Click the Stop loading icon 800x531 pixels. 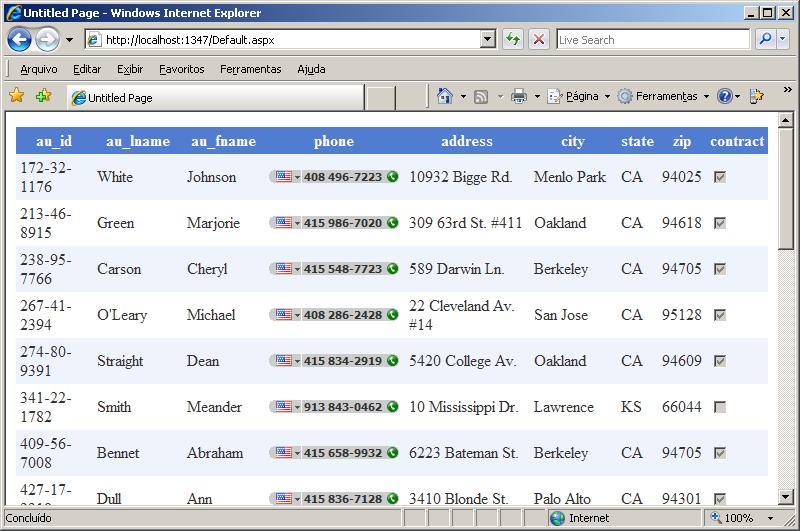point(539,40)
